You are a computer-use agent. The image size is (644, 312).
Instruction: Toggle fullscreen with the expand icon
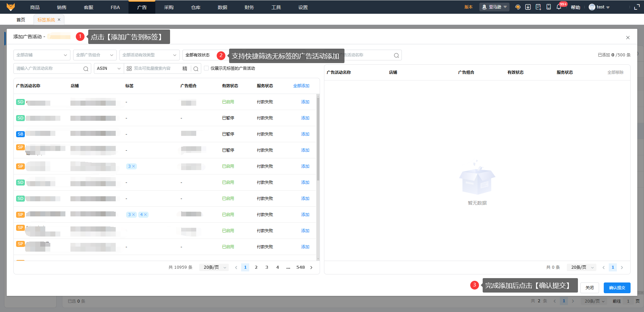(637, 7)
